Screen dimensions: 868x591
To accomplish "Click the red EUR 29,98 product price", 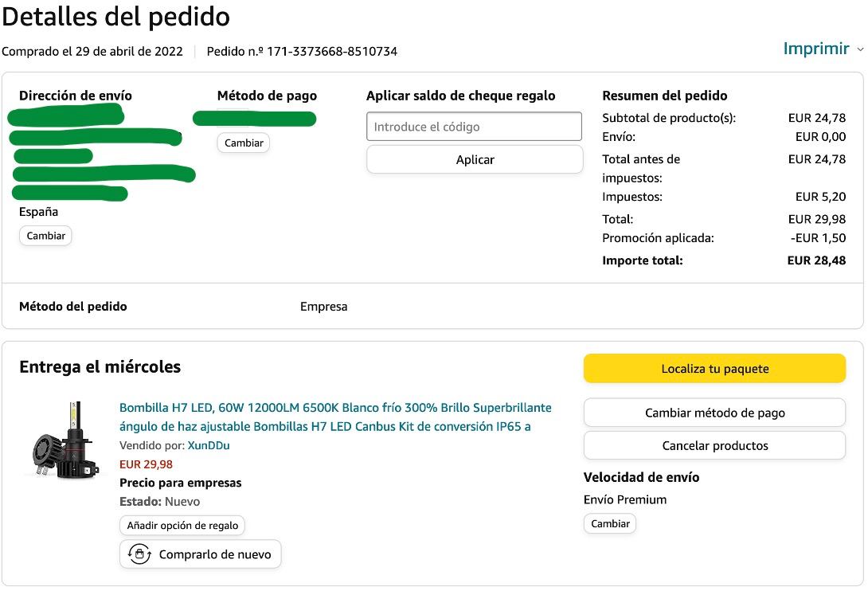I will pos(146,464).
